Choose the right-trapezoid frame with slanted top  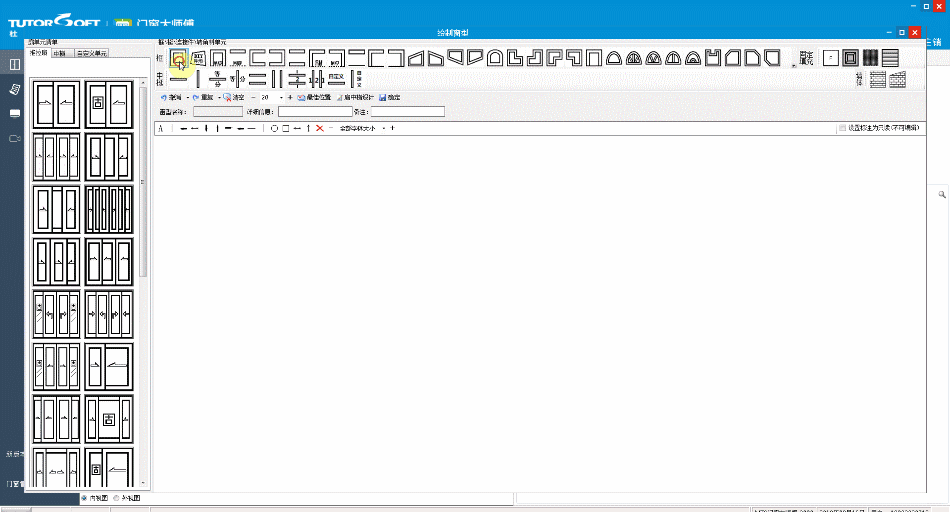(x=416, y=58)
